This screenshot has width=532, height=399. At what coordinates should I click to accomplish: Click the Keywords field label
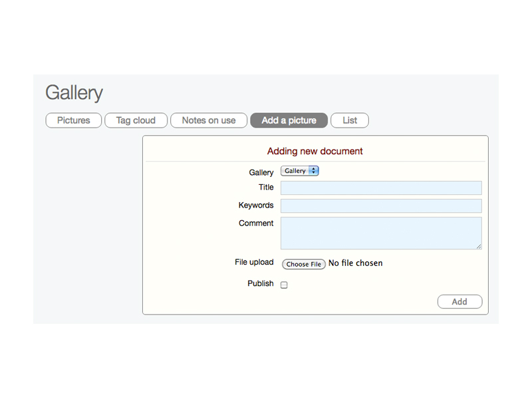[x=256, y=205]
